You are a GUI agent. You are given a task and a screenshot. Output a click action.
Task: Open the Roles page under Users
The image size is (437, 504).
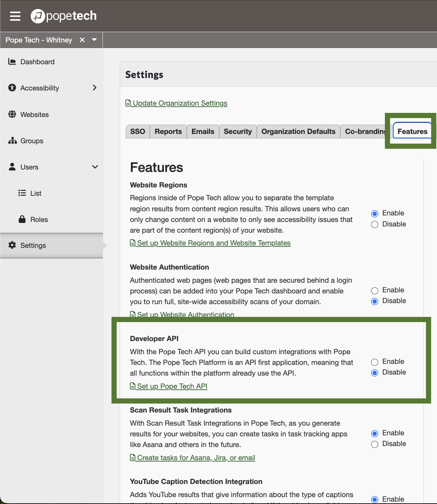(x=52, y=220)
